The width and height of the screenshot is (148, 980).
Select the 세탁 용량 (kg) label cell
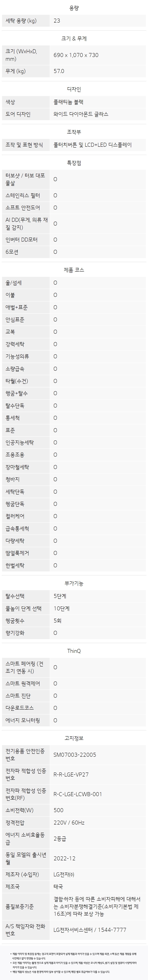tap(25, 20)
